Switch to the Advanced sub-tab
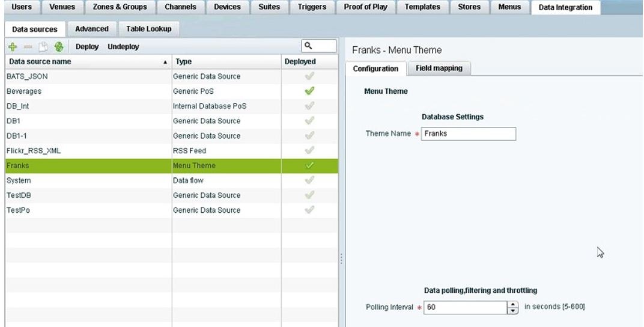Screen dimensions: 644x327 point(92,29)
